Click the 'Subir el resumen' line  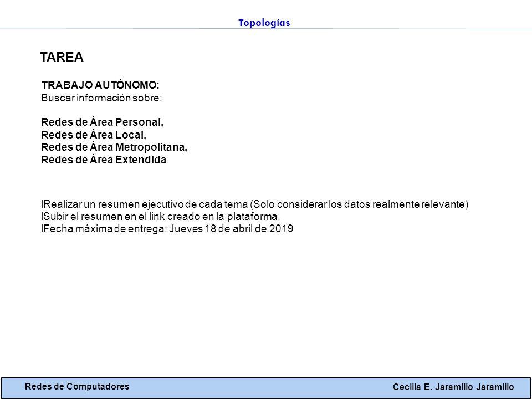160,217
